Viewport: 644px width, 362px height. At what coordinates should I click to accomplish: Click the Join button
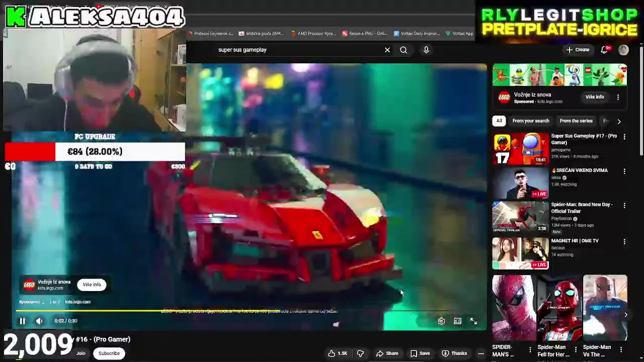pos(81,353)
